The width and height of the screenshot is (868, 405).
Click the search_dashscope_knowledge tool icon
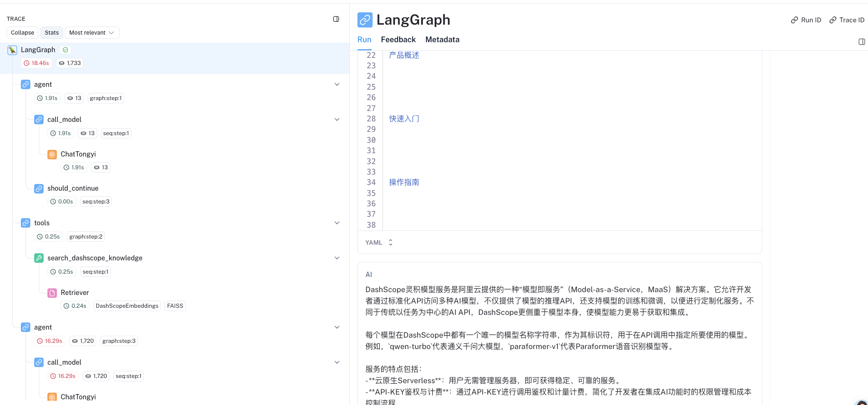pos(39,258)
